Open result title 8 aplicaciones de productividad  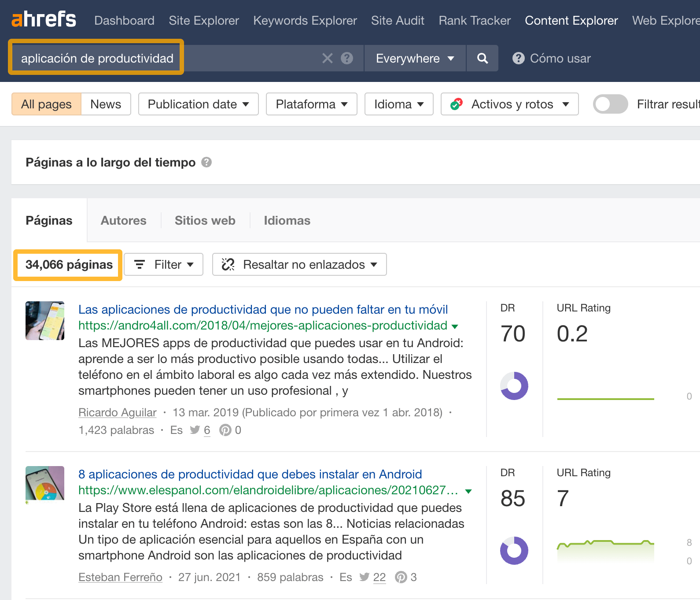point(250,474)
